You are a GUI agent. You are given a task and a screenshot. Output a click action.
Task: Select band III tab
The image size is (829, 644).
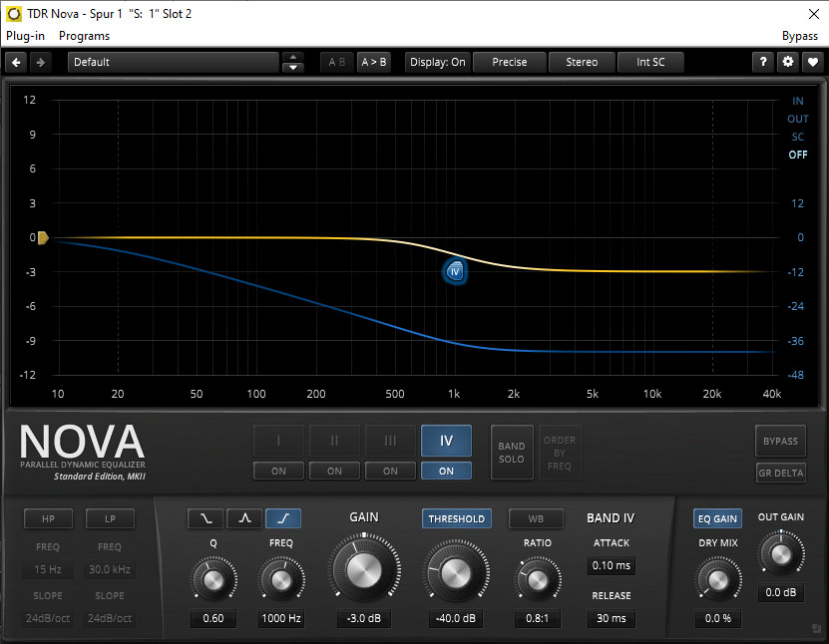pyautogui.click(x=390, y=441)
